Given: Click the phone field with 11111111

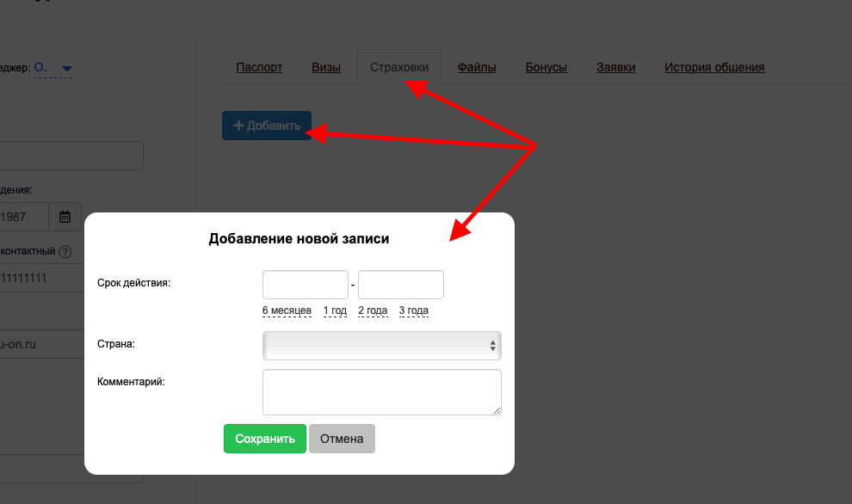Looking at the screenshot, I should click(42, 278).
